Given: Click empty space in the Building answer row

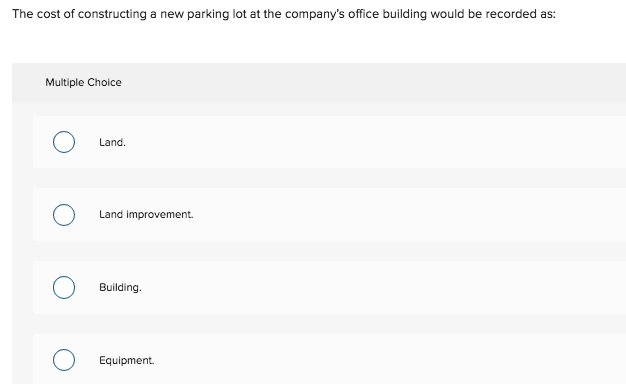Looking at the screenshot, I should pos(359,287).
